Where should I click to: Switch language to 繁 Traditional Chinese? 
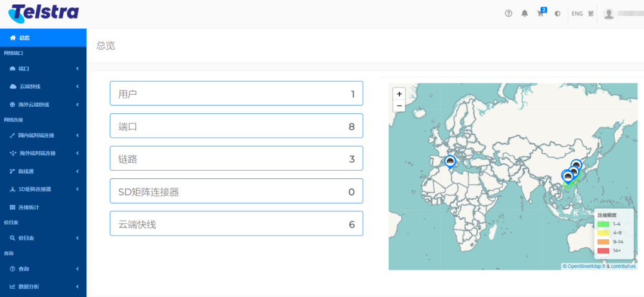(590, 13)
